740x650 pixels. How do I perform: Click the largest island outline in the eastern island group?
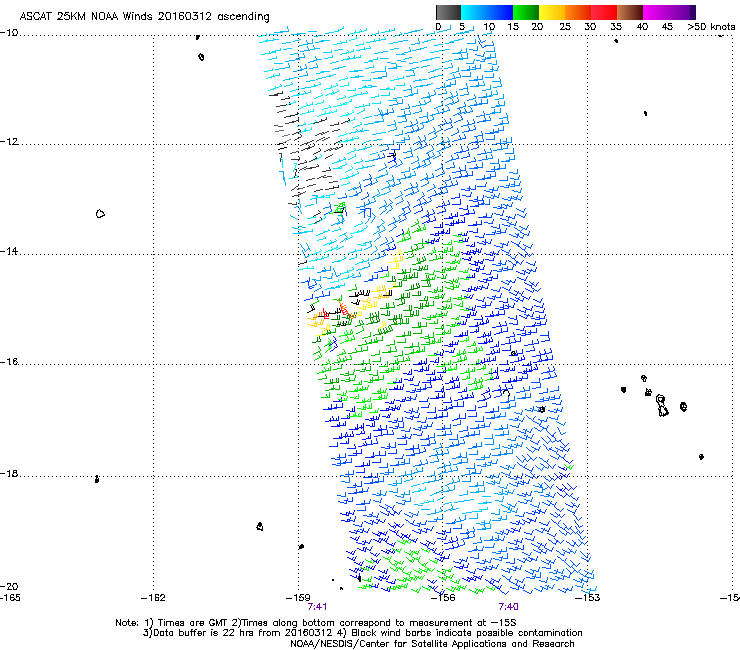[662, 406]
